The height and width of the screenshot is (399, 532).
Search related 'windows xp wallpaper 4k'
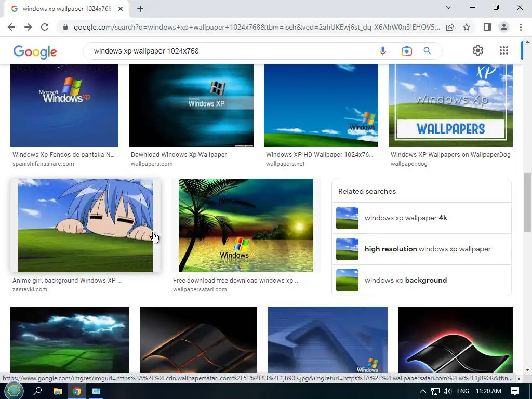(421, 218)
